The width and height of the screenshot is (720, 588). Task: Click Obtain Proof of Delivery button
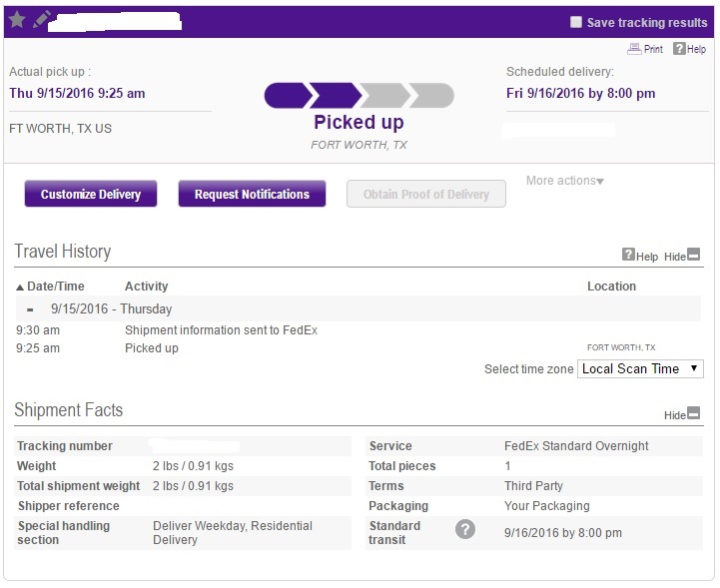[426, 194]
